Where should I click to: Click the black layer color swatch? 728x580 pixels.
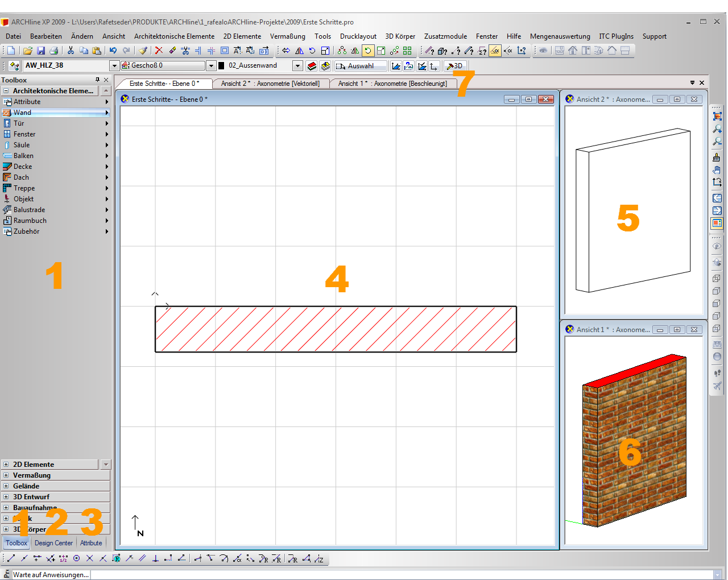click(222, 66)
